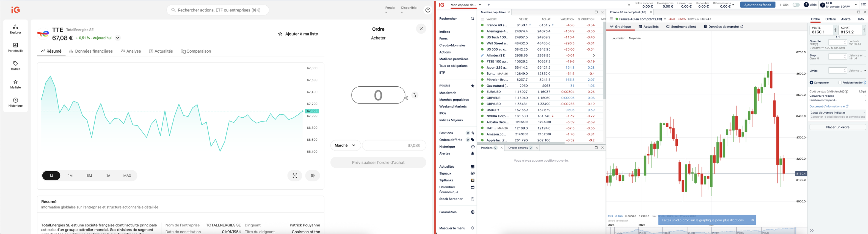This screenshot has width=868, height=234.
Task: Open the Sentiment client tab
Action: coord(681,27)
